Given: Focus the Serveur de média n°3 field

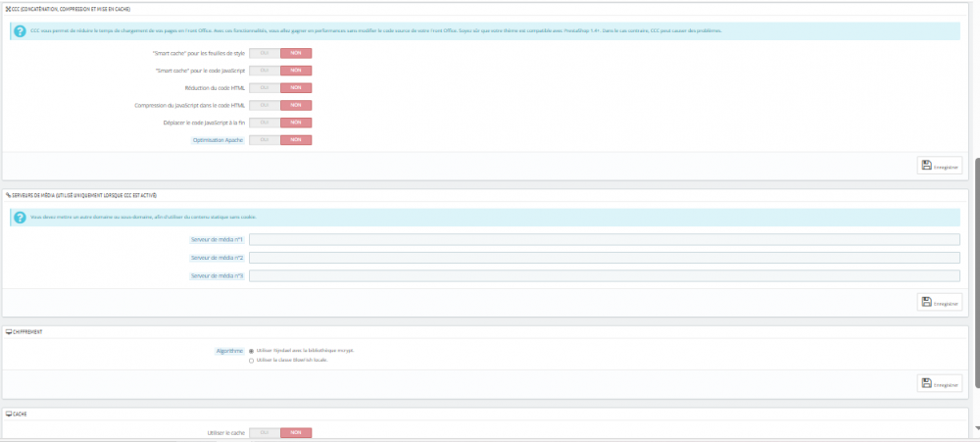Looking at the screenshot, I should pyautogui.click(x=605, y=275).
